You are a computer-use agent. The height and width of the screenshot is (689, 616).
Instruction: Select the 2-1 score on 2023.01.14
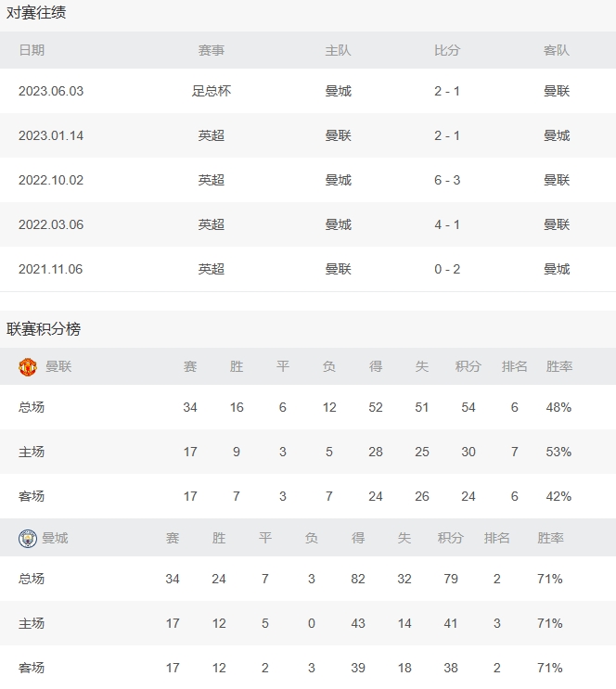click(447, 135)
